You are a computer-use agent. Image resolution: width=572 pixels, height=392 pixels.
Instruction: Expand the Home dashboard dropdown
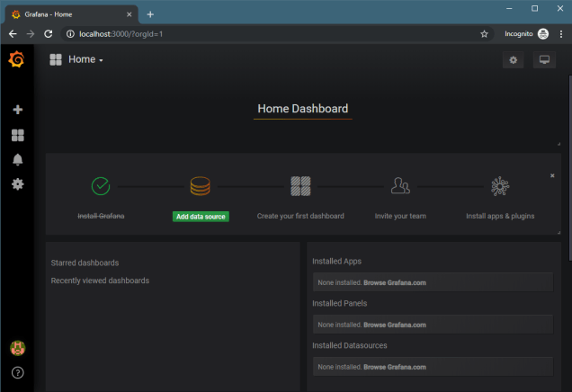(85, 59)
